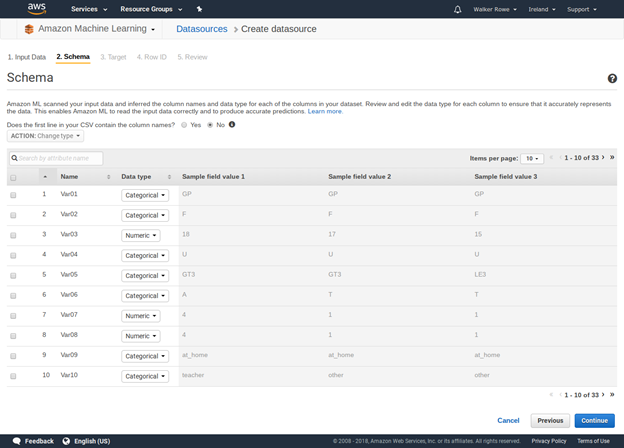The image size is (624, 448).
Task: Open Var02 Categorical data type dropdown
Action: 145,215
